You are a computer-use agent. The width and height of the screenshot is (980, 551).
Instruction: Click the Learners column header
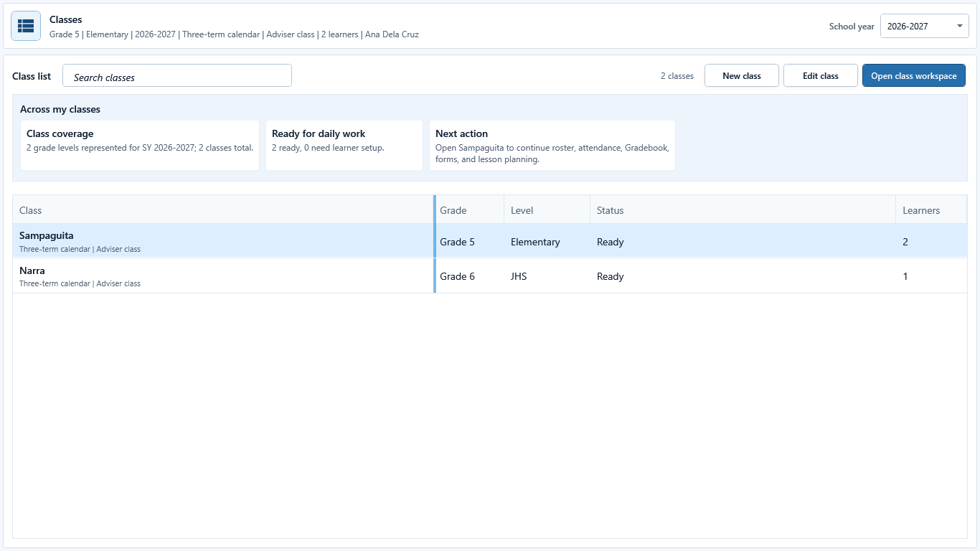[931, 210]
